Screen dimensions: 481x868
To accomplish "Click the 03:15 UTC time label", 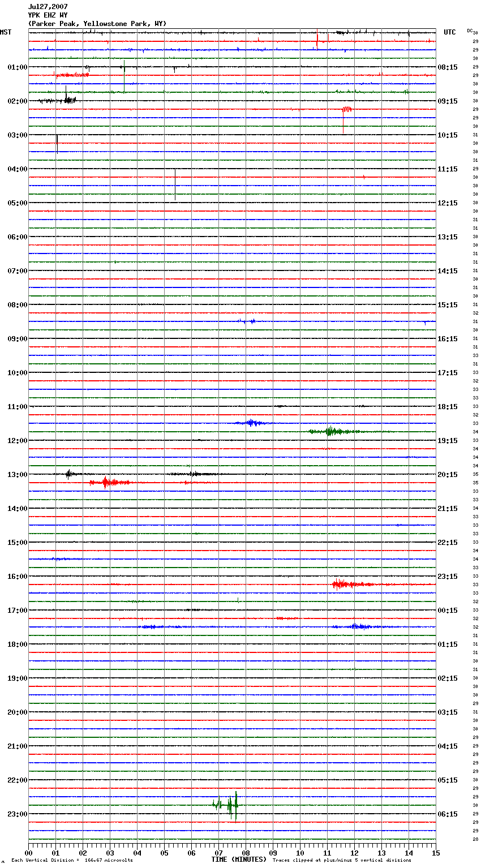I will pos(448,712).
